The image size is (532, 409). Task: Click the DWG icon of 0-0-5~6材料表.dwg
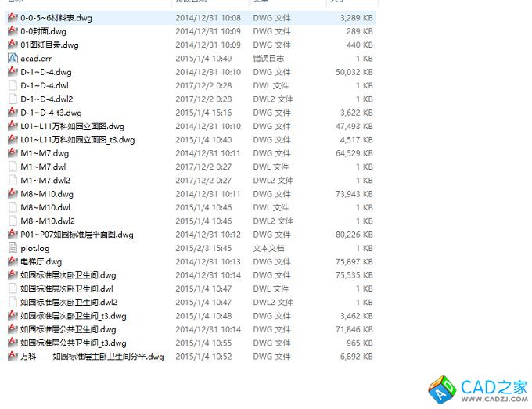pyautogui.click(x=13, y=18)
